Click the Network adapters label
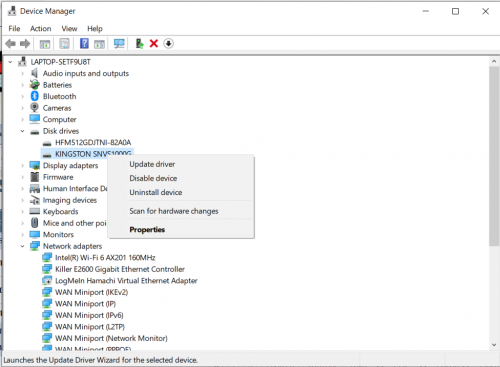The image size is (500, 367). tap(72, 246)
